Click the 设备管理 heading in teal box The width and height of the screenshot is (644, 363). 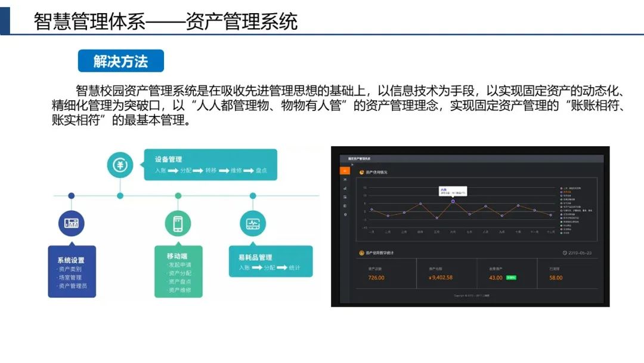pyautogui.click(x=168, y=159)
